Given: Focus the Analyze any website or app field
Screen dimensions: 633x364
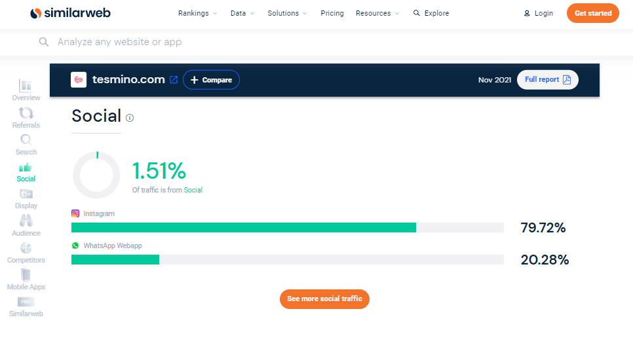Looking at the screenshot, I should coord(119,42).
